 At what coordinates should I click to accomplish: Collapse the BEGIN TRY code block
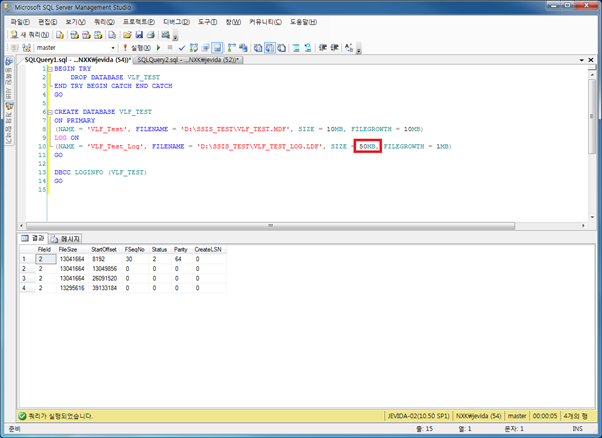pos(50,69)
